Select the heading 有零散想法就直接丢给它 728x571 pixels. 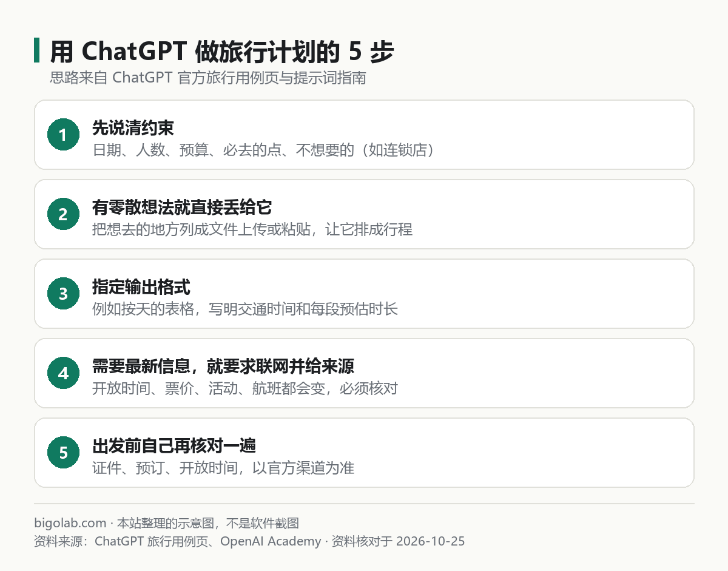point(182,208)
